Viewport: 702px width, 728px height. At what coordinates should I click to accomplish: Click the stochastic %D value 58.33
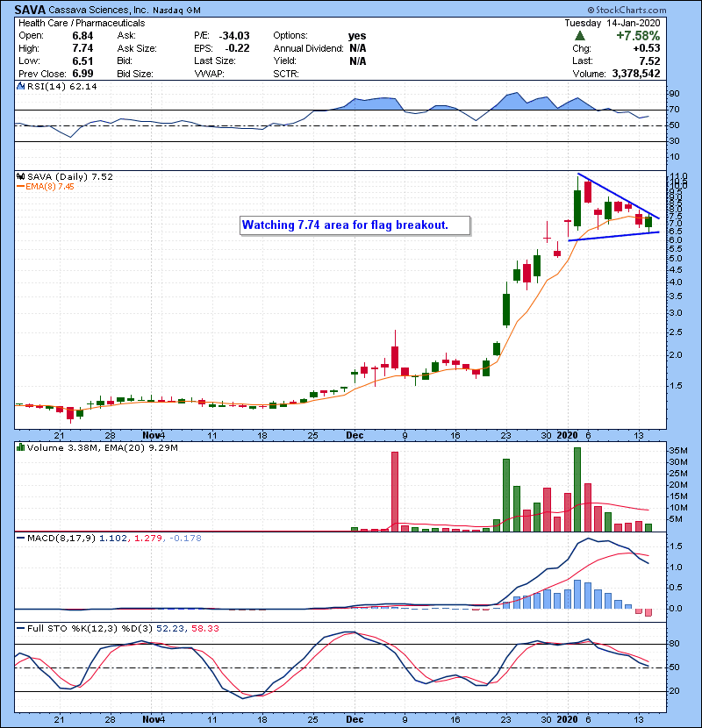204,629
